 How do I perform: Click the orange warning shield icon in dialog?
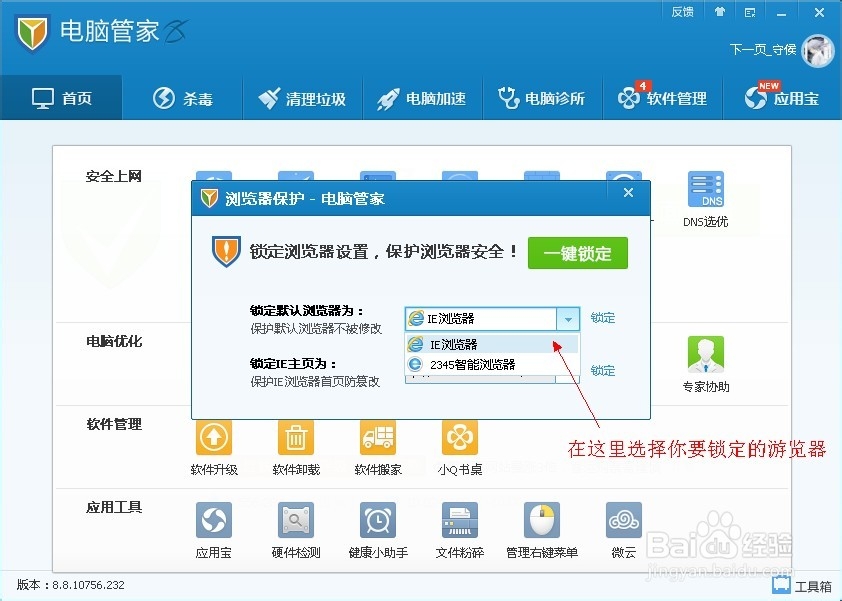(226, 251)
